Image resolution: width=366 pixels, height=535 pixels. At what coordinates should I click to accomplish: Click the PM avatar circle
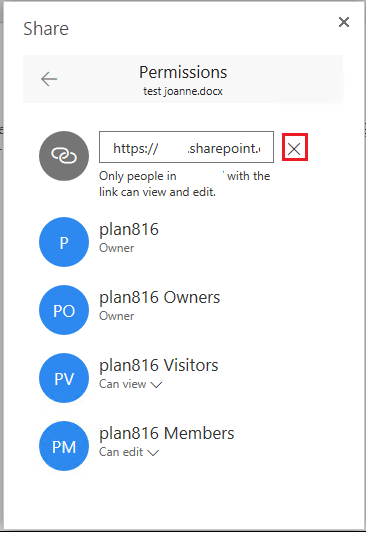[64, 446]
